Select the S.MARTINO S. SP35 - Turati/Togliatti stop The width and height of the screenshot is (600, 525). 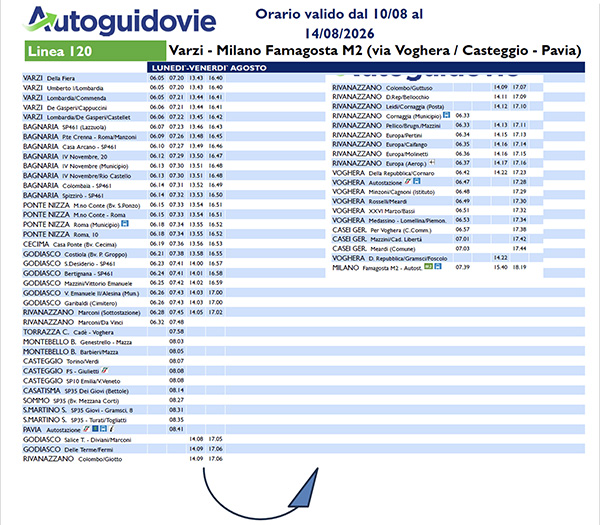pos(75,420)
